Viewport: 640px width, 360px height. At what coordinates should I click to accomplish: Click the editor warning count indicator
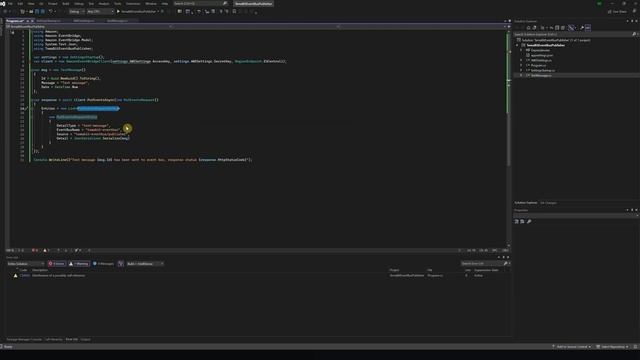coord(46,250)
